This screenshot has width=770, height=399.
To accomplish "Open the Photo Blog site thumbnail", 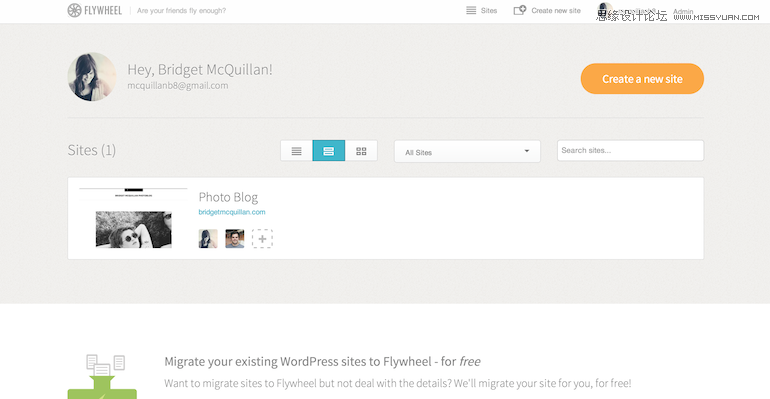I will point(133,218).
